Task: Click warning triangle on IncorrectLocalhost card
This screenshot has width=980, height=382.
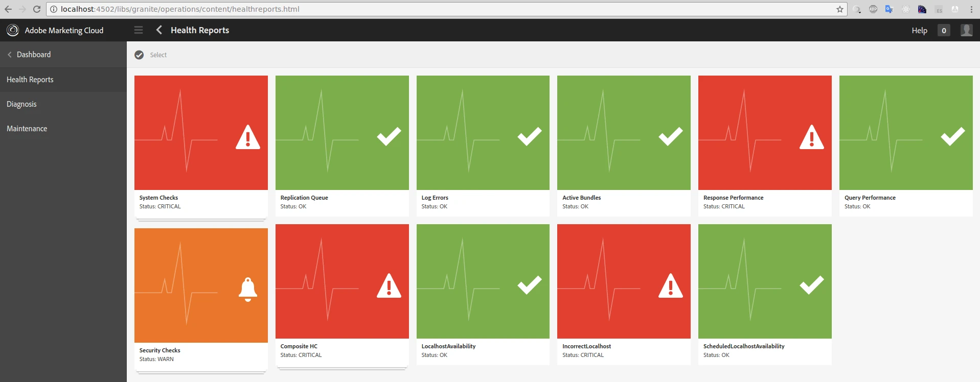Action: click(671, 285)
